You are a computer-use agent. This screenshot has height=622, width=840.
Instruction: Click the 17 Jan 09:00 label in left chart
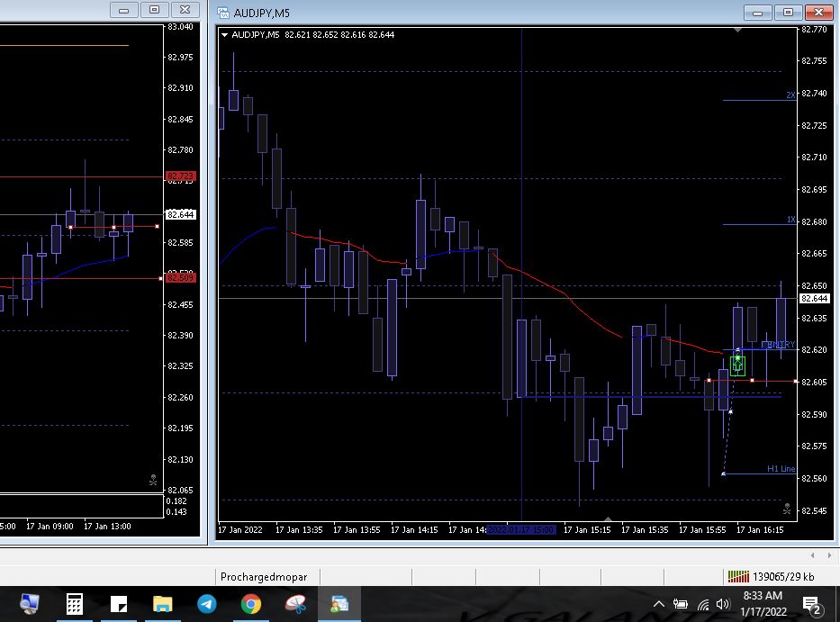50,526
